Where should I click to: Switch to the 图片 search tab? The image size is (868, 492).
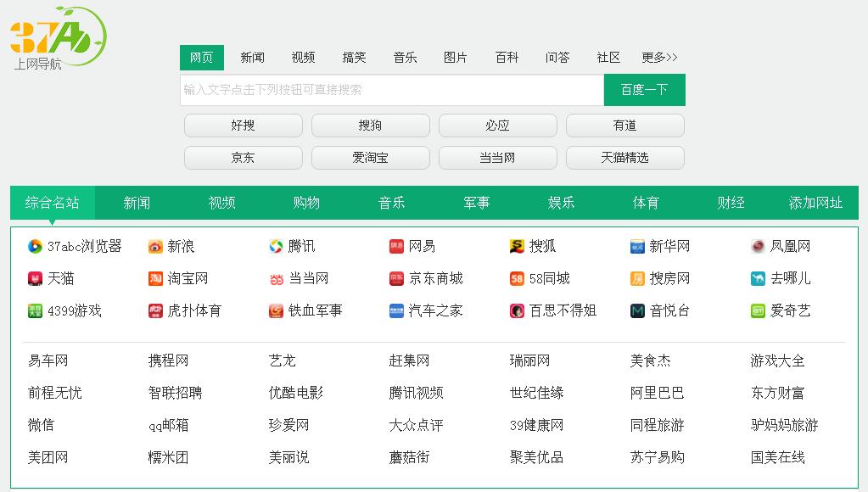point(456,58)
